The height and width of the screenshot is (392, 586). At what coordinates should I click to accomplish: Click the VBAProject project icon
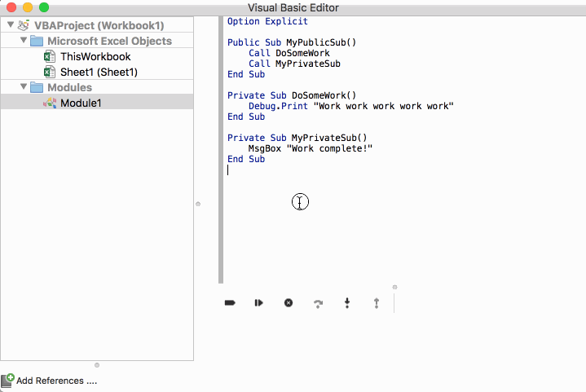pyautogui.click(x=24, y=25)
